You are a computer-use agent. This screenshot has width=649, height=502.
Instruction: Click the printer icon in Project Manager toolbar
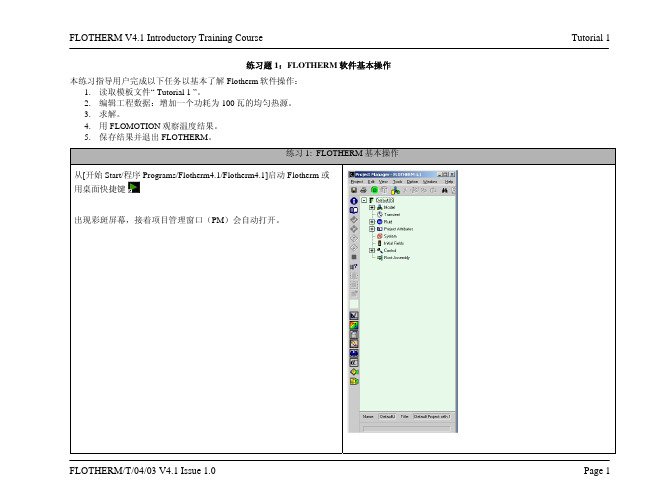point(363,190)
